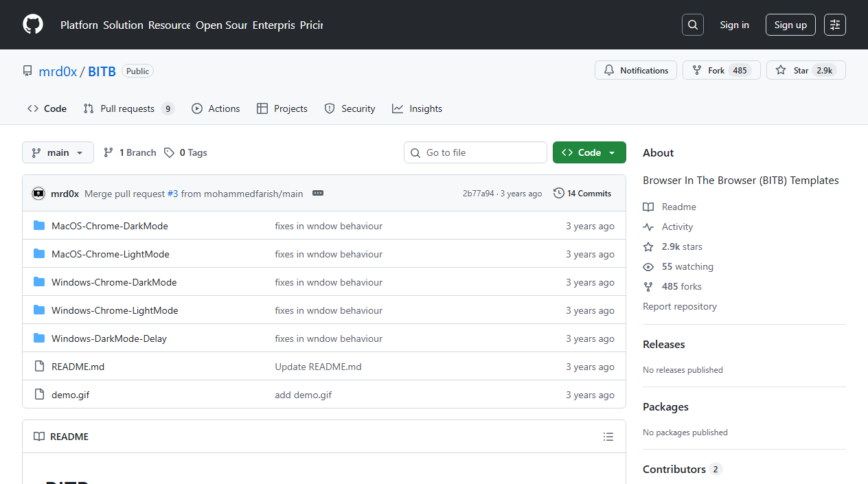Click the README tab header

[61, 437]
